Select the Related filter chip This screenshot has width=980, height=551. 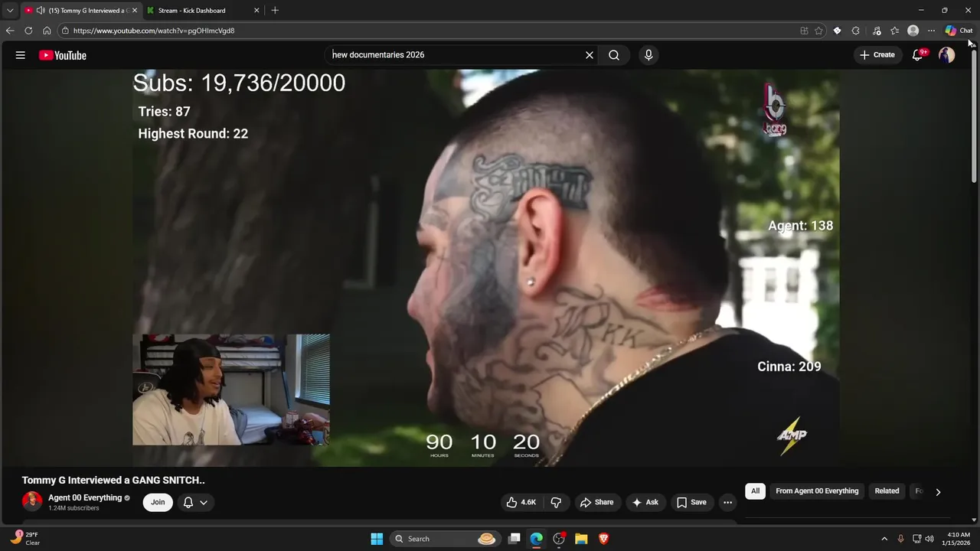(887, 491)
